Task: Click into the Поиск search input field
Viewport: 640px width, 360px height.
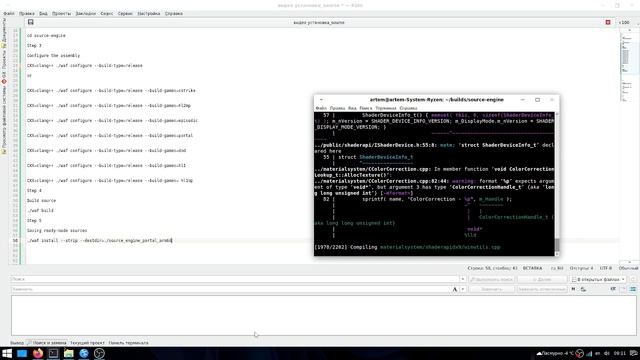Action: pos(235,279)
